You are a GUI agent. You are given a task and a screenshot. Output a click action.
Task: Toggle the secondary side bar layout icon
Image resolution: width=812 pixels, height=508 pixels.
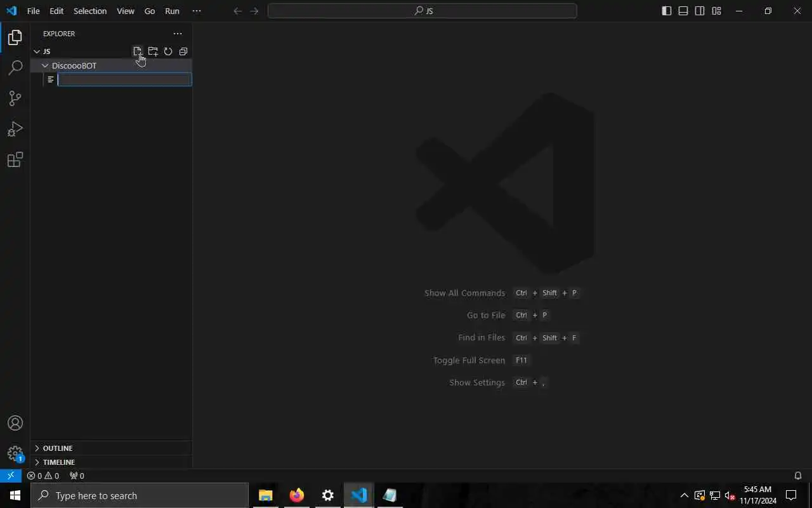coord(700,11)
